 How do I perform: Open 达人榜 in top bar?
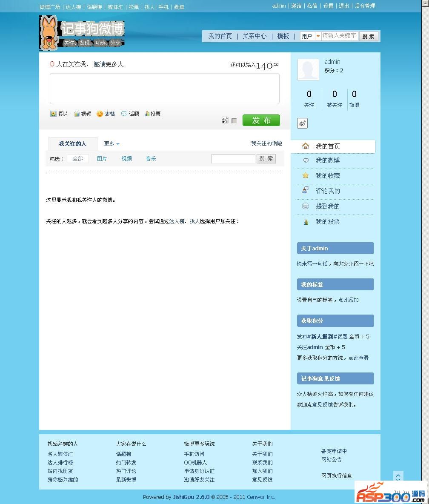pos(74,7)
